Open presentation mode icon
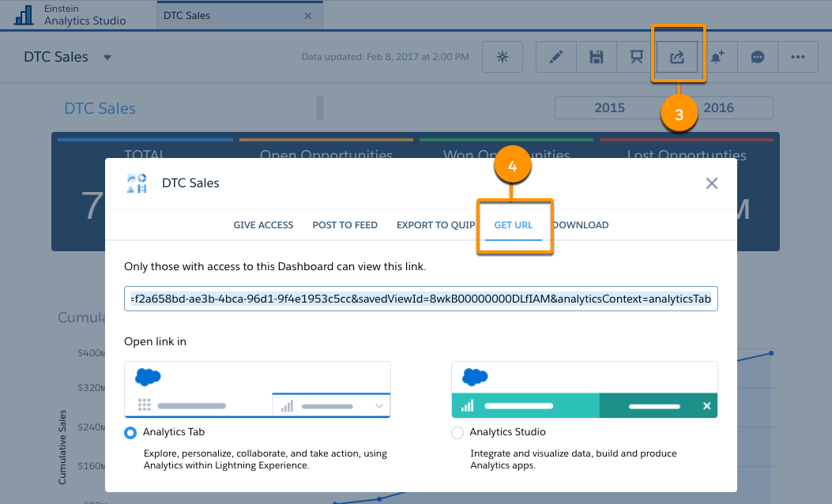The width and height of the screenshot is (832, 504). pos(636,57)
